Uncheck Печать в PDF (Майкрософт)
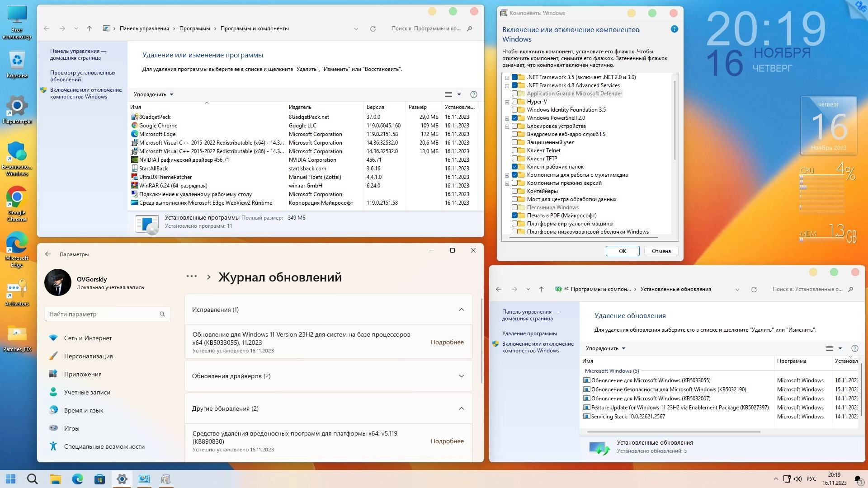Viewport: 868px width, 488px height. 514,216
